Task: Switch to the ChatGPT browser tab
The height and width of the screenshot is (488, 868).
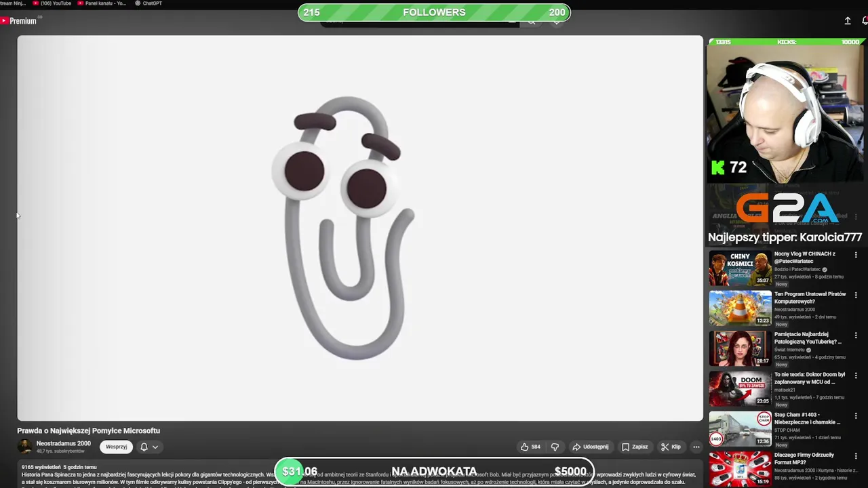Action: [148, 3]
